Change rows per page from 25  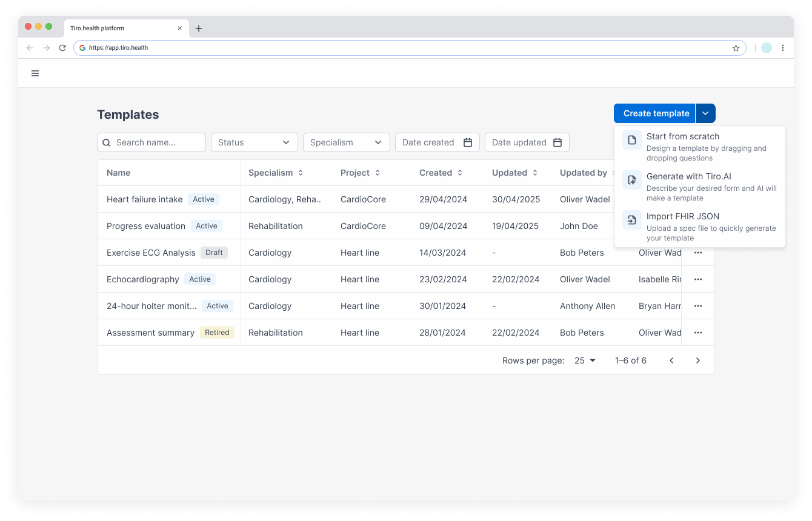(x=585, y=360)
